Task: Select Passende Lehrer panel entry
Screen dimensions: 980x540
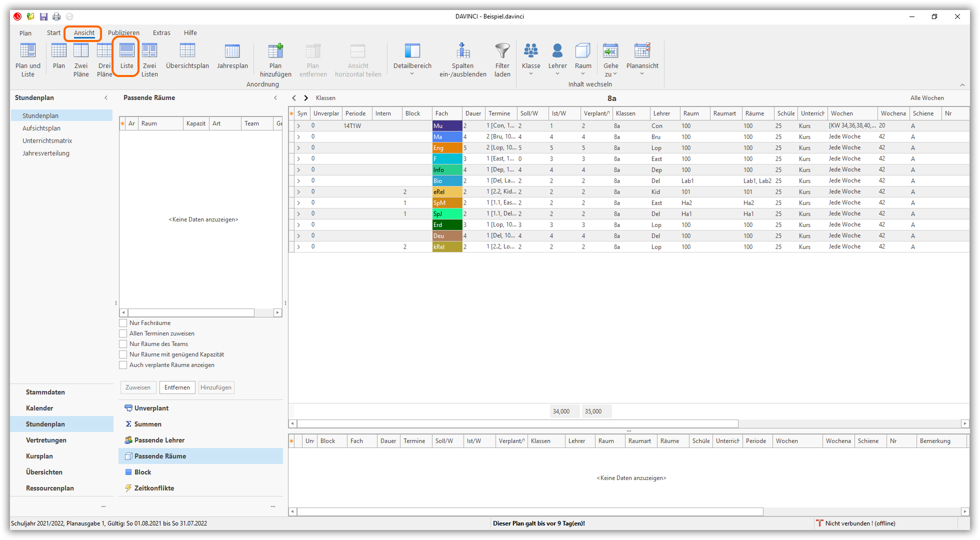Action: click(159, 440)
